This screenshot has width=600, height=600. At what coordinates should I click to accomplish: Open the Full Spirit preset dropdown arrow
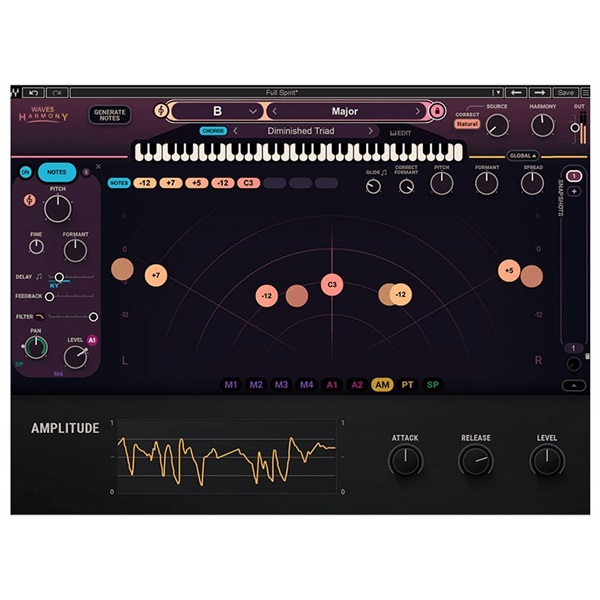coord(497,93)
